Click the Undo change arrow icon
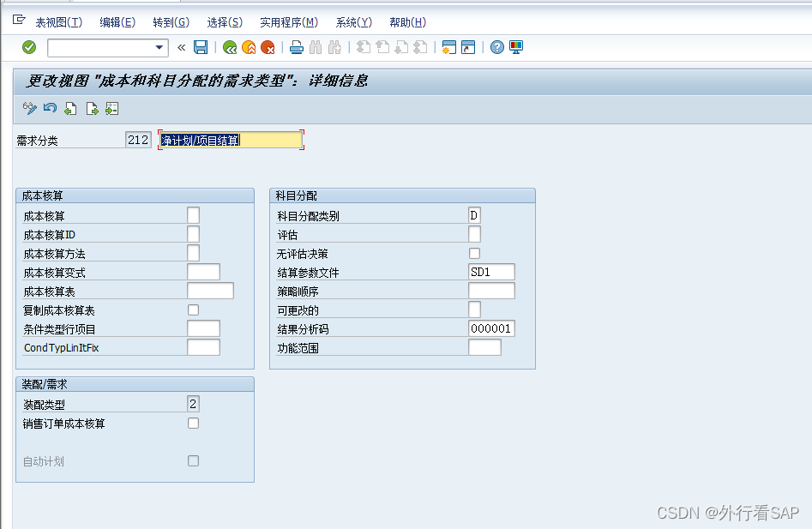The height and width of the screenshot is (529, 812). coord(51,109)
